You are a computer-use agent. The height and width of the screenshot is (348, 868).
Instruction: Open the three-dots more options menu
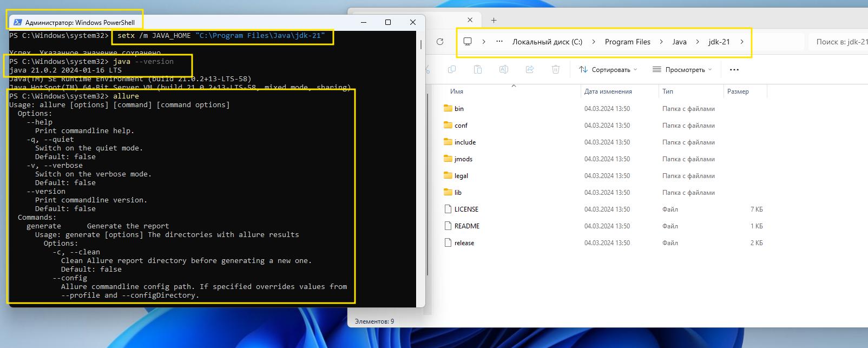click(x=734, y=69)
